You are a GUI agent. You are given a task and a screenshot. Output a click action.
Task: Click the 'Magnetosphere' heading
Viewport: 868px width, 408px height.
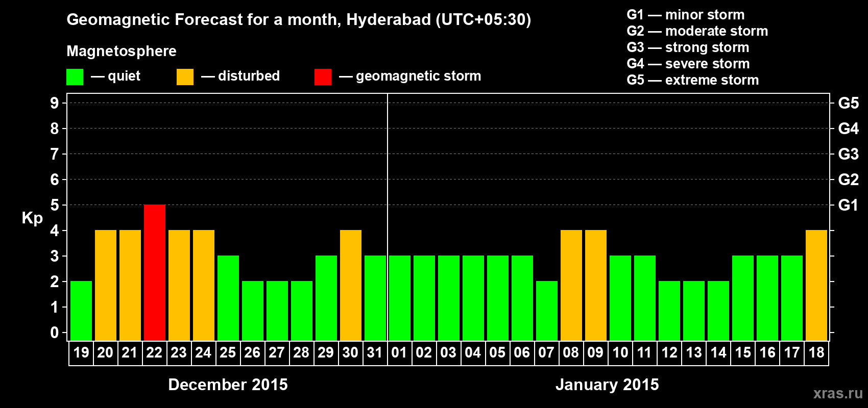point(122,51)
